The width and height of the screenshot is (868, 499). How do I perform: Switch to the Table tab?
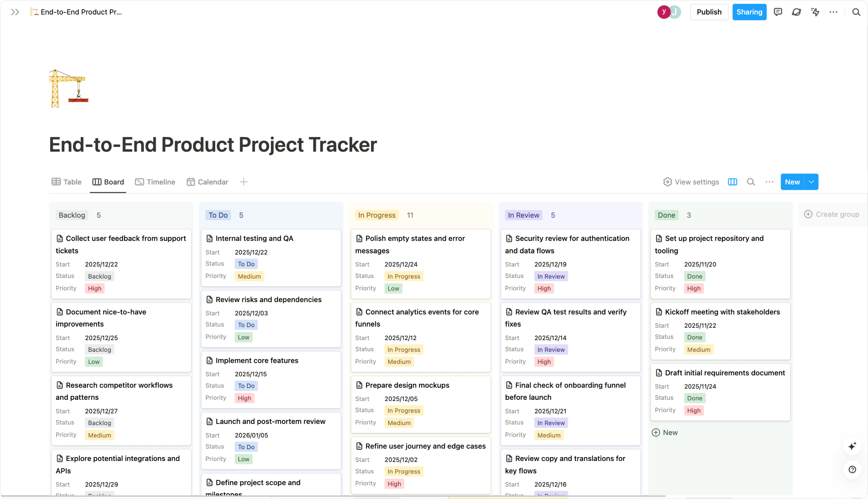(66, 182)
